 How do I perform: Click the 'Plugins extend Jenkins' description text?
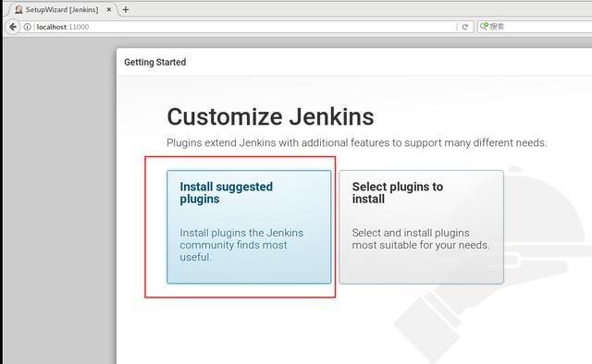click(x=357, y=143)
